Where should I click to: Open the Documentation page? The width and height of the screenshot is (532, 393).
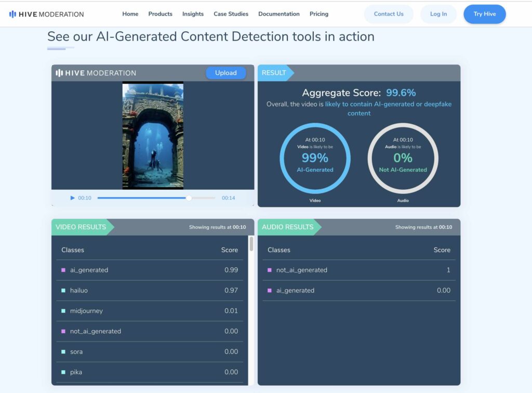coord(279,14)
